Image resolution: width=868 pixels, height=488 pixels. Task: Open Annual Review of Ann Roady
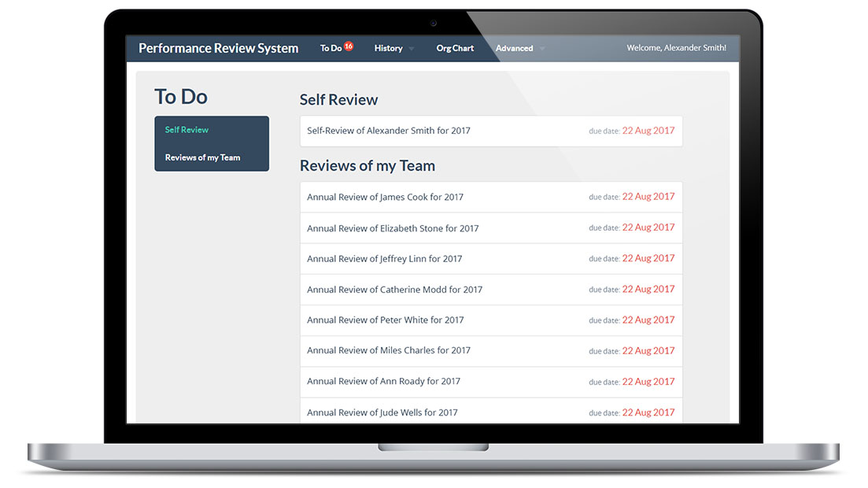[383, 381]
